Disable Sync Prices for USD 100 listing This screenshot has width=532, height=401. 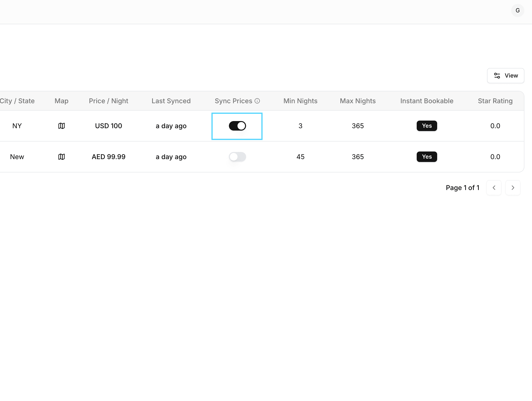237,126
